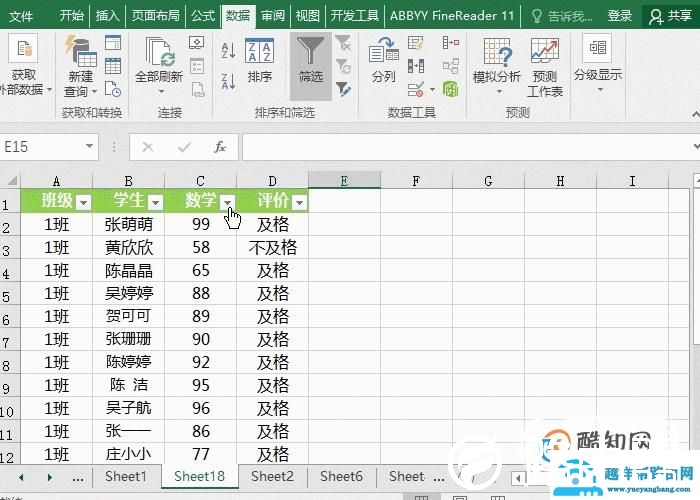The height and width of the screenshot is (500, 700).
Task: Expand the Outline (分级显示) dropdown
Action: 600,90
